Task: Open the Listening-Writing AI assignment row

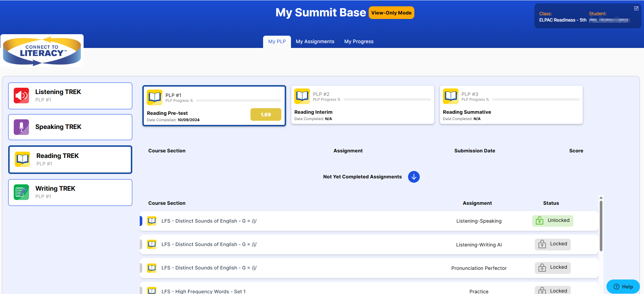Action: pyautogui.click(x=369, y=244)
